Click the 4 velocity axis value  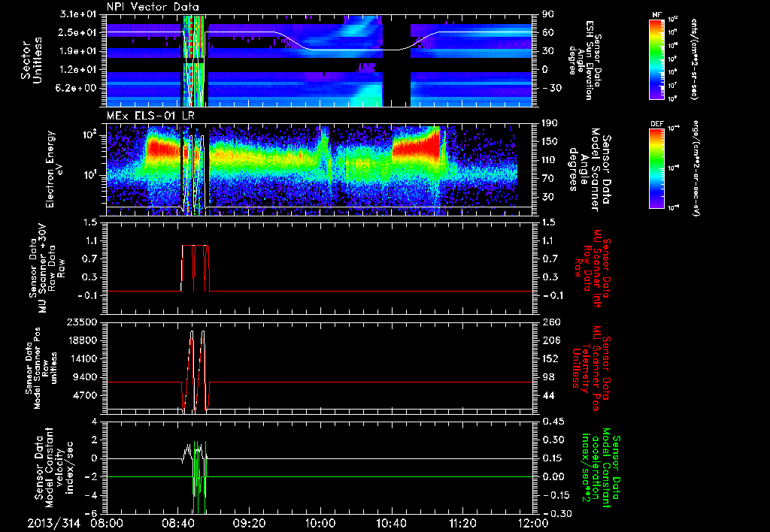point(94,421)
